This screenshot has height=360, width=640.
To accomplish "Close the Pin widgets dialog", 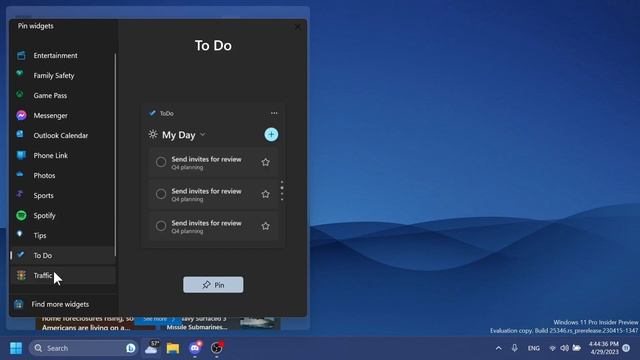I will [x=298, y=27].
